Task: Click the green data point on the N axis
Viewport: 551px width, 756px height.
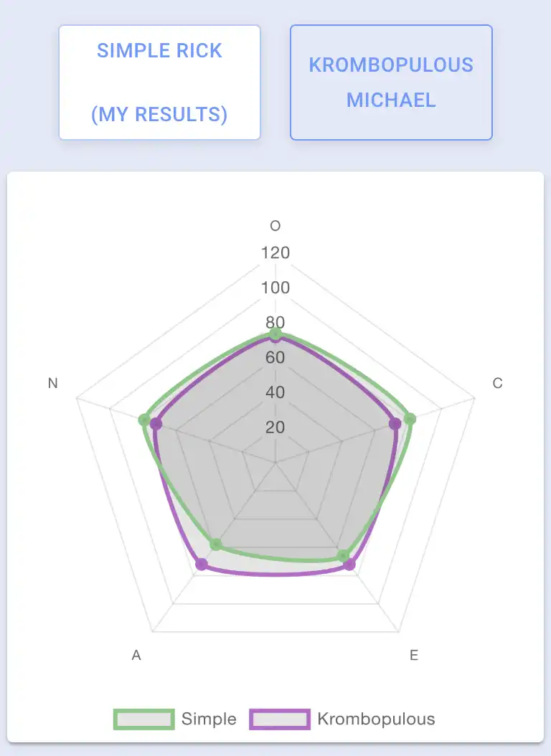Action: tap(144, 420)
